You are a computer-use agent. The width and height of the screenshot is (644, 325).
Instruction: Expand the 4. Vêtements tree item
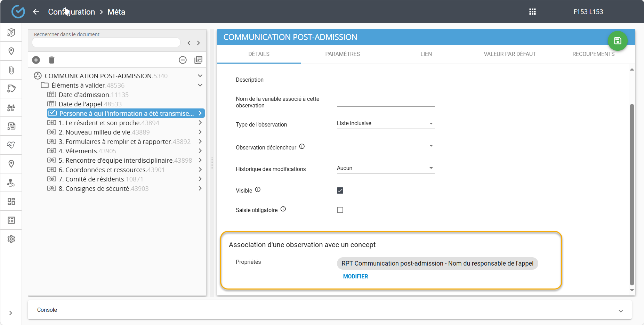pyautogui.click(x=200, y=151)
